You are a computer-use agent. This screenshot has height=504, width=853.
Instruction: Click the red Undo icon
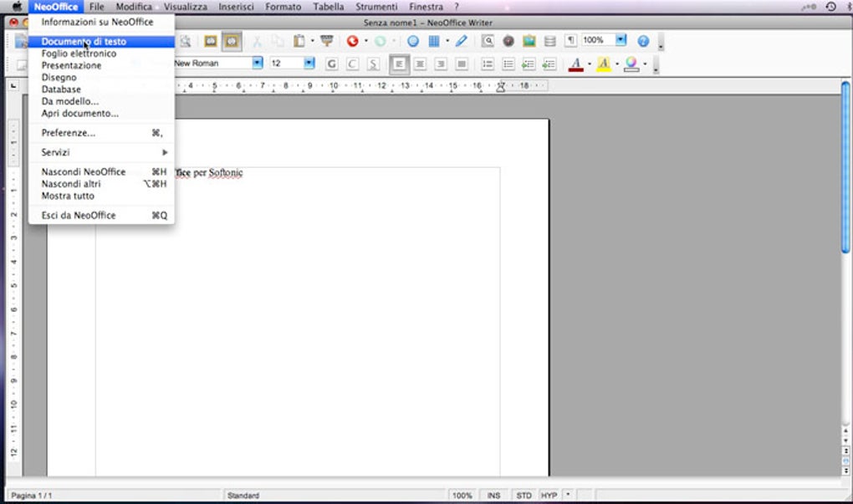pyautogui.click(x=353, y=41)
